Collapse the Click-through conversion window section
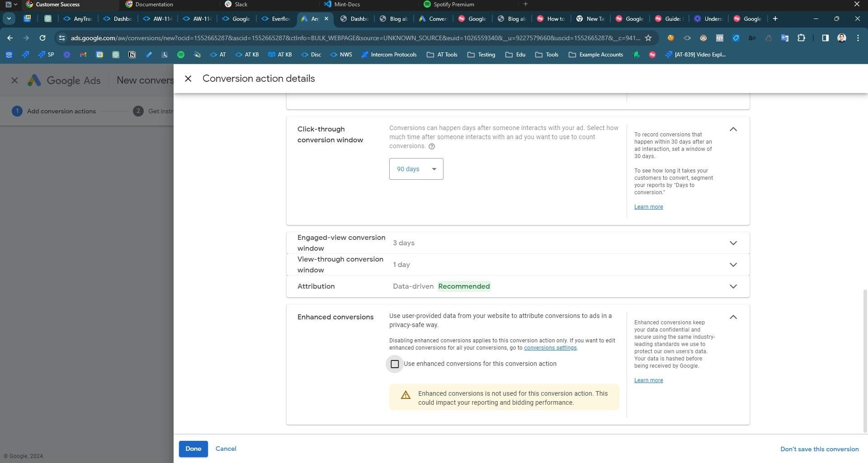The height and width of the screenshot is (463, 868). (x=733, y=129)
